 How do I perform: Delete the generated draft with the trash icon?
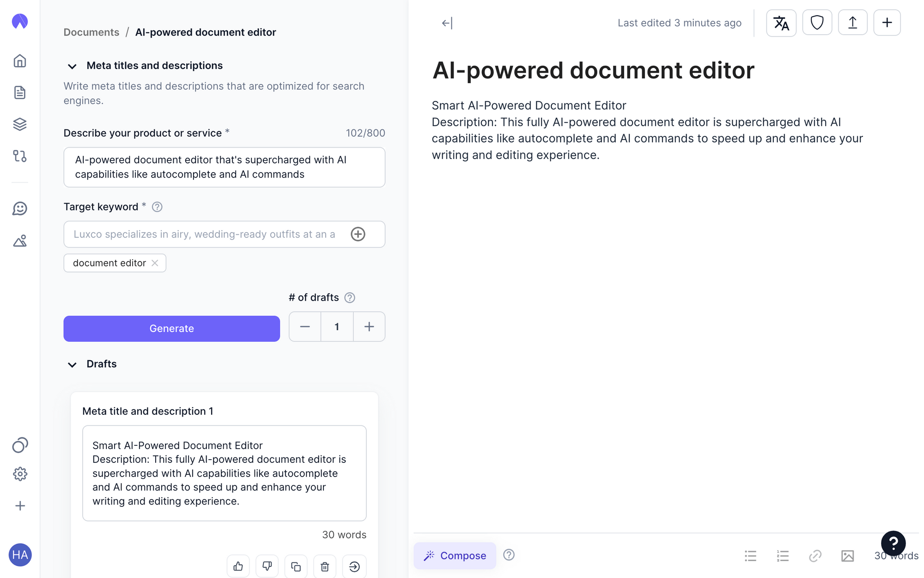(325, 566)
